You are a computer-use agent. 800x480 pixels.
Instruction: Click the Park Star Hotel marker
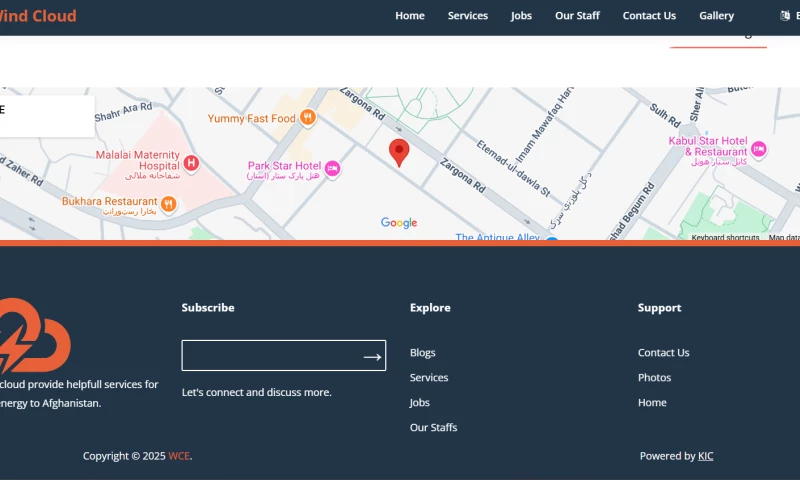point(332,169)
